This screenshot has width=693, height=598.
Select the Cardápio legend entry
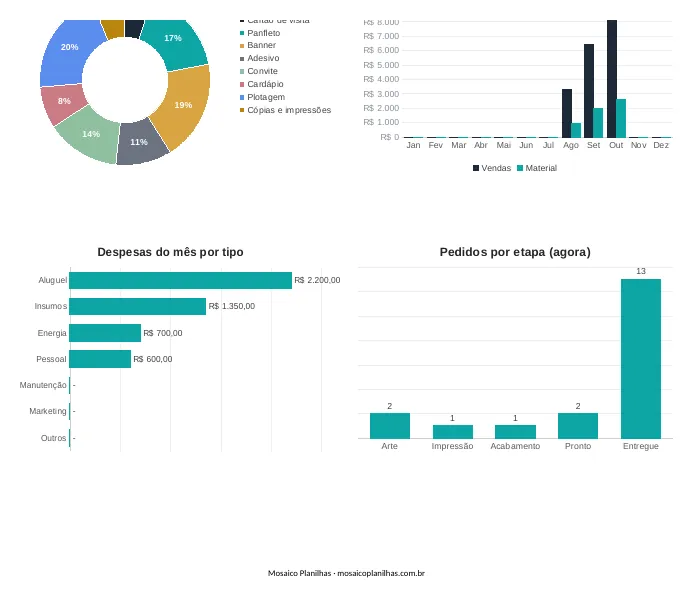point(261,84)
